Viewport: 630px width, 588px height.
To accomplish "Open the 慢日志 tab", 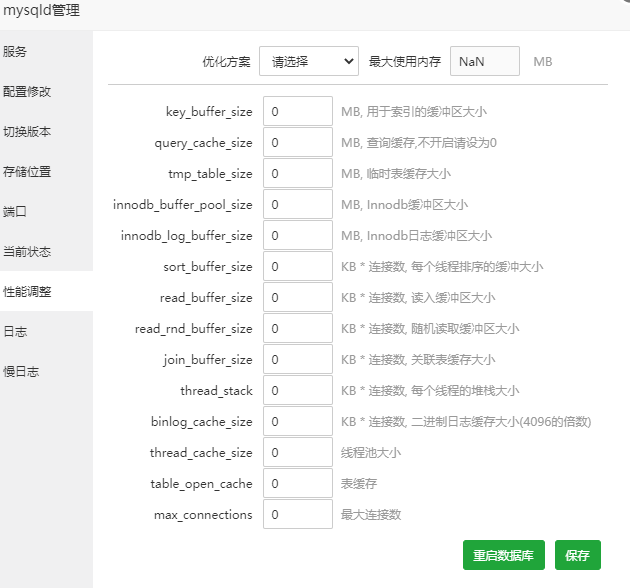I will click(x=46, y=371).
